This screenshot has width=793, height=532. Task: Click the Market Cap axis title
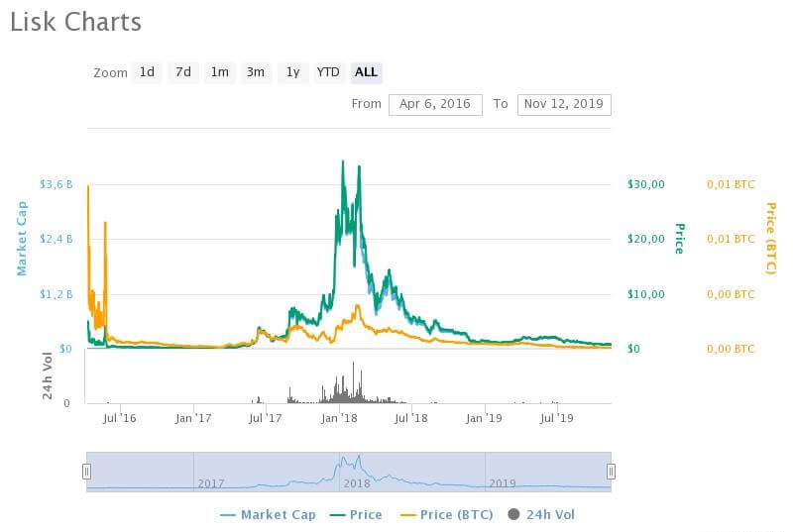(x=22, y=239)
